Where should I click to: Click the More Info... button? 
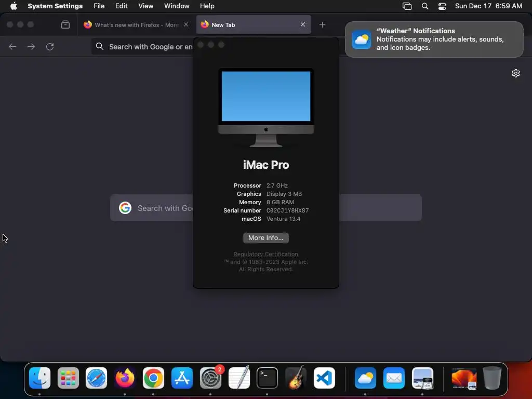(265, 238)
